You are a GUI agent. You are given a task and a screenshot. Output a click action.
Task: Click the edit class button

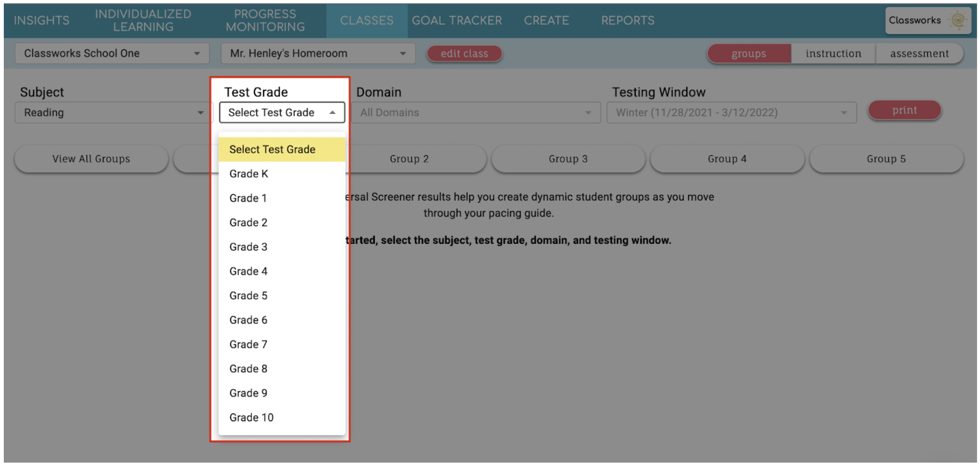tap(464, 54)
